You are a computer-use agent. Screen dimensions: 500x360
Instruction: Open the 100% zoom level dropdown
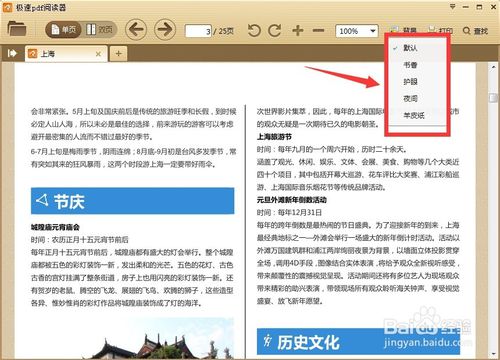coord(357,31)
